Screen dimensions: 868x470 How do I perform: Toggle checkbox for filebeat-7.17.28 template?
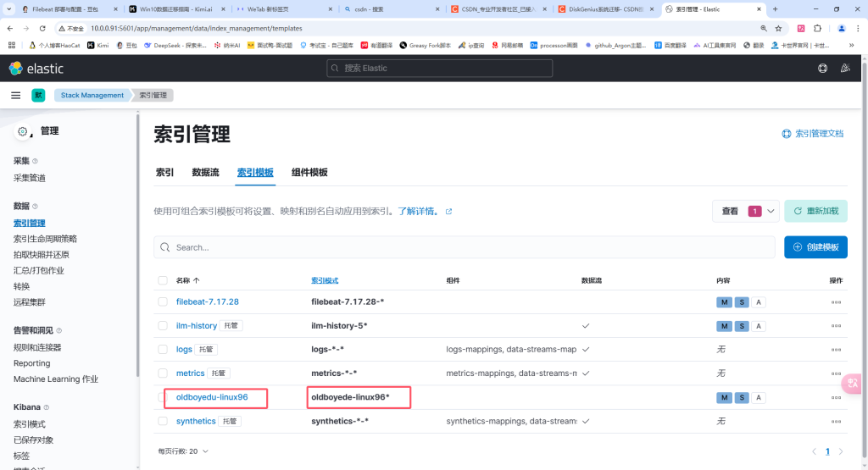pyautogui.click(x=163, y=302)
